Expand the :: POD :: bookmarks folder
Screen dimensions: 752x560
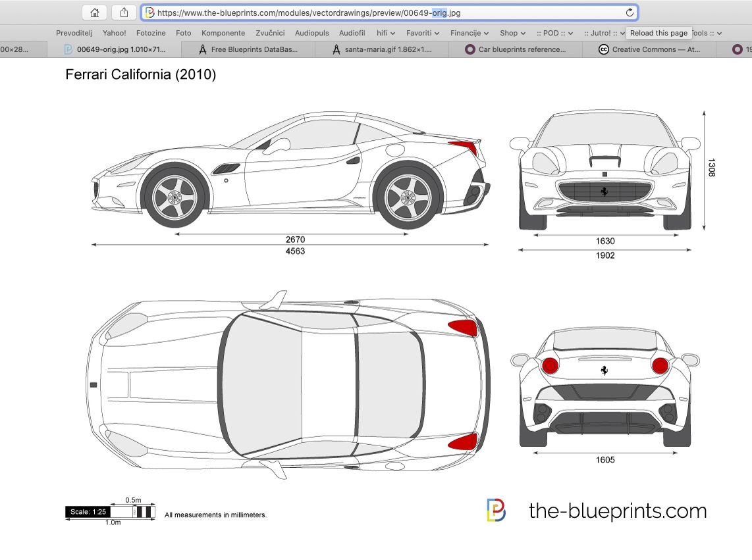click(554, 33)
